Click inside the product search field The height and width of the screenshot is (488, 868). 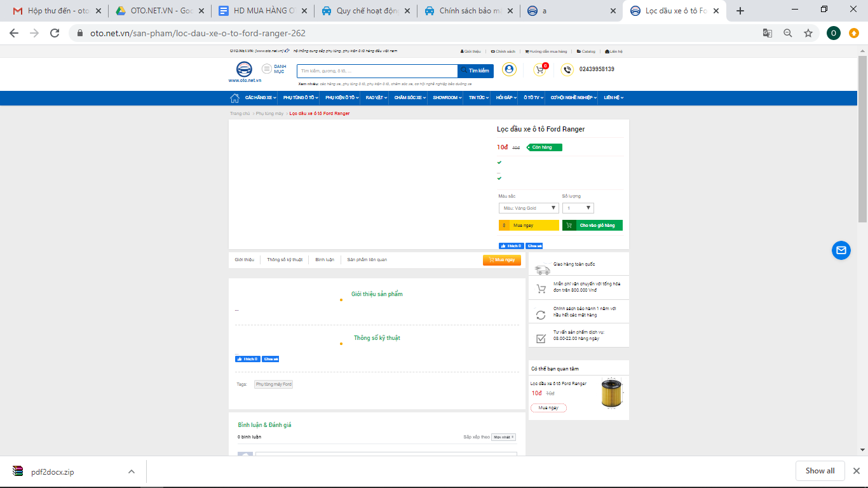pyautogui.click(x=377, y=71)
